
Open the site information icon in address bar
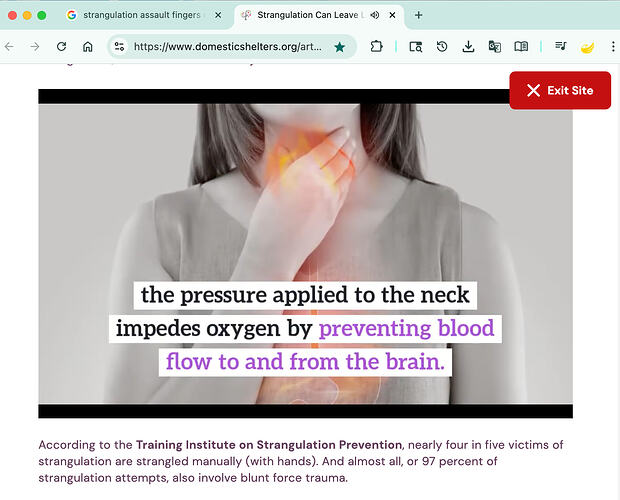119,47
